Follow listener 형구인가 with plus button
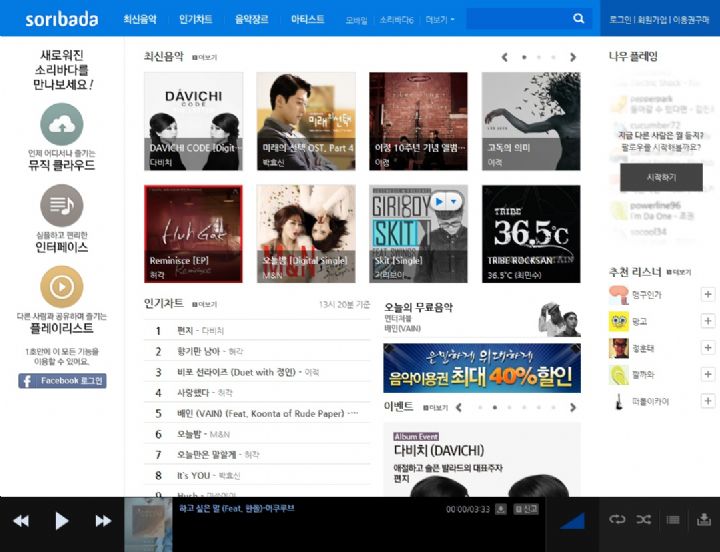 click(708, 294)
